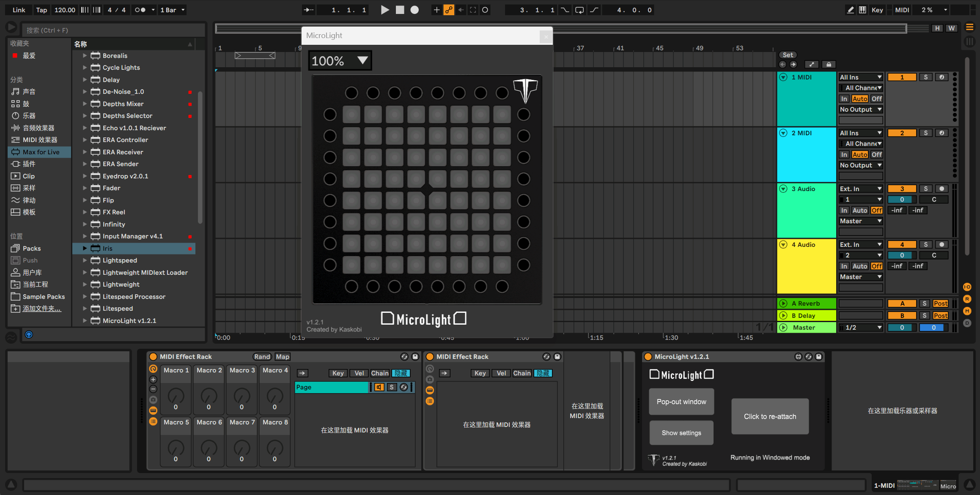This screenshot has width=980, height=495.
Task: Click the browser search field
Action: coord(113,30)
